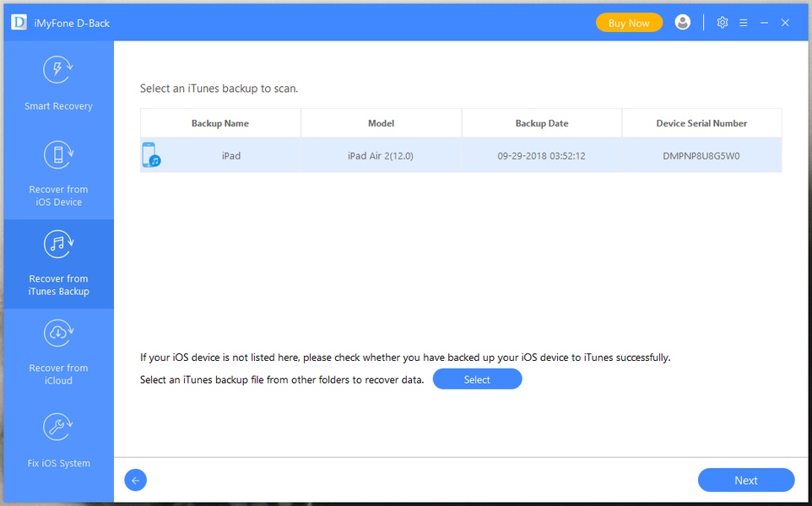
Task: Open settings via the gear icon
Action: point(723,23)
